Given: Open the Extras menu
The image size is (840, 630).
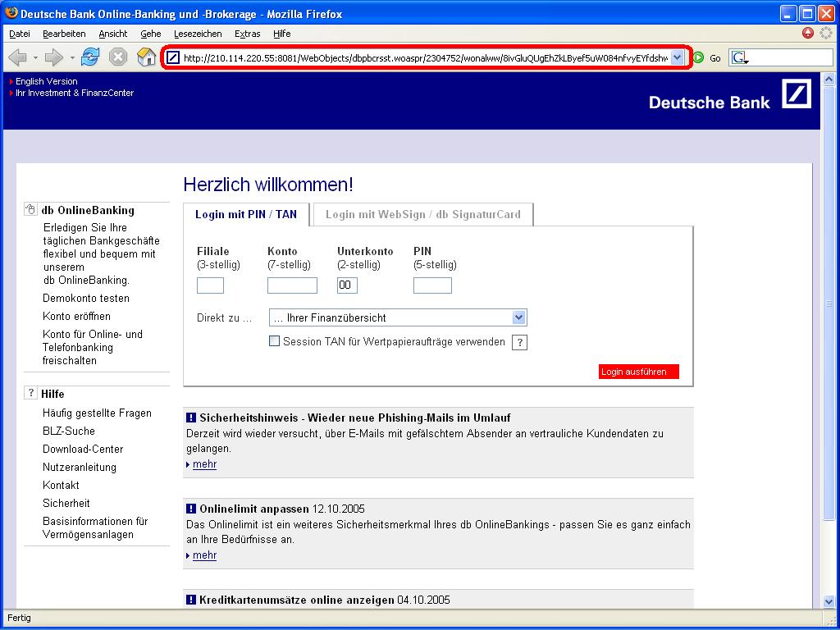Looking at the screenshot, I should pos(248,34).
